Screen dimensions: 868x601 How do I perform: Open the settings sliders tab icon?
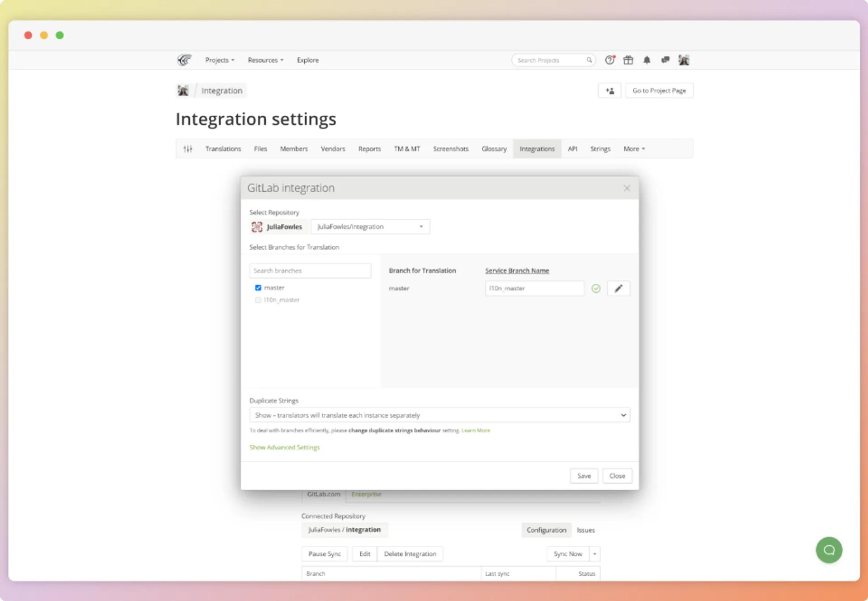click(188, 149)
